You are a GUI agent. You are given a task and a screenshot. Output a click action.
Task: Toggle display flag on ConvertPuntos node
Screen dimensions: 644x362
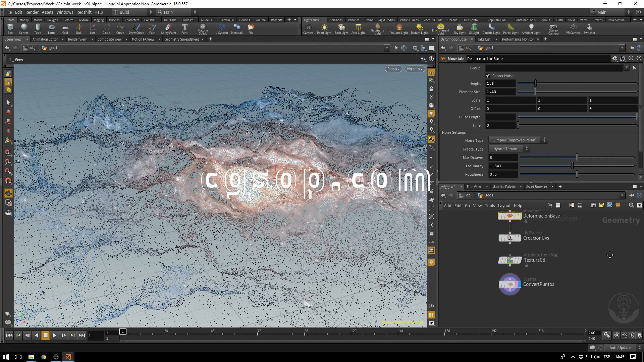coord(519,284)
